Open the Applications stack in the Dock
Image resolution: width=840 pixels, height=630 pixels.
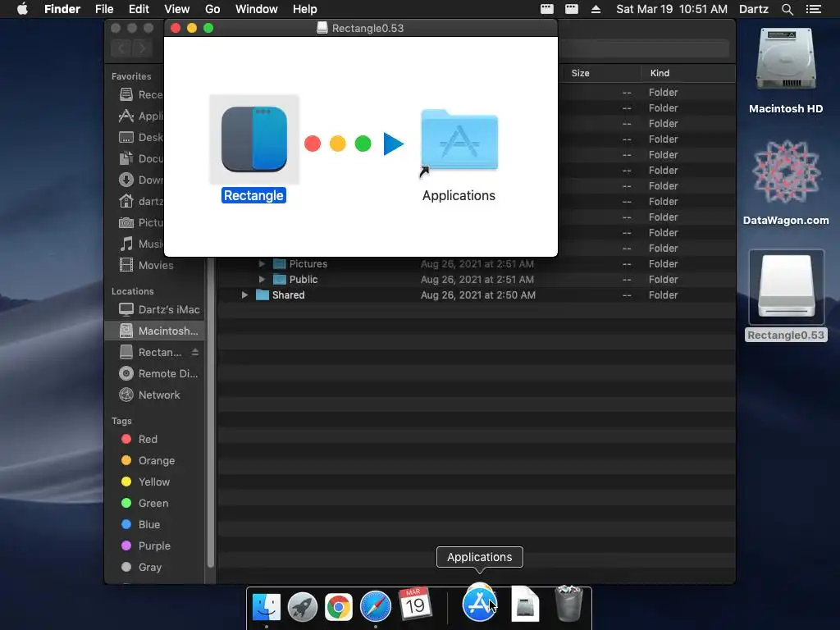479,604
